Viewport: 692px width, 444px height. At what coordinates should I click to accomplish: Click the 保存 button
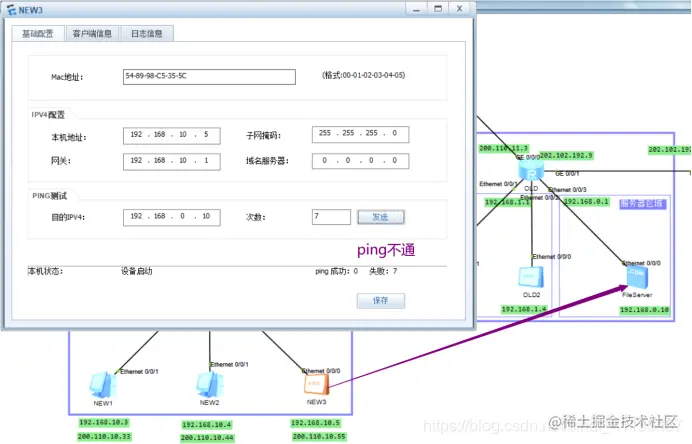click(380, 301)
